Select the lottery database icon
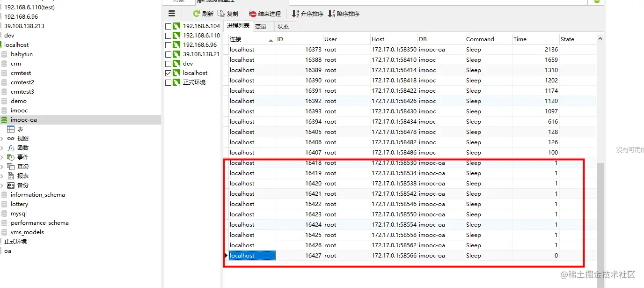Viewport: 644px width, 288px height. point(5,204)
